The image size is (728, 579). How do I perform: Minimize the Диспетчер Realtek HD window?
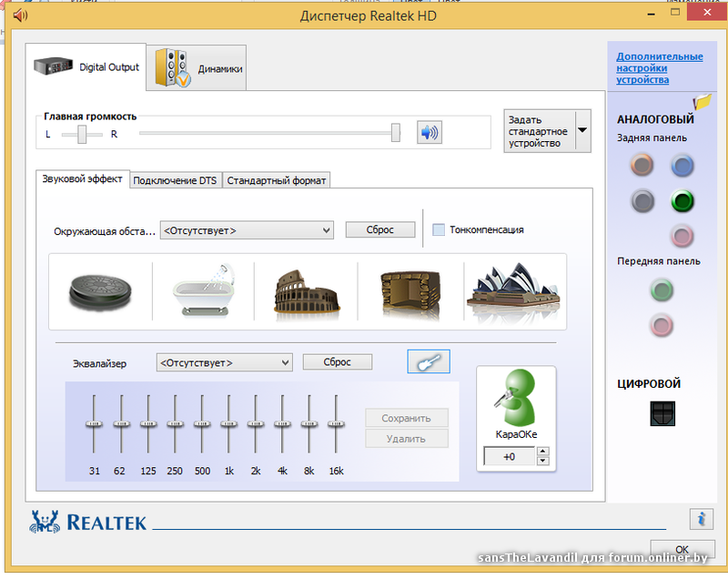click(x=652, y=15)
